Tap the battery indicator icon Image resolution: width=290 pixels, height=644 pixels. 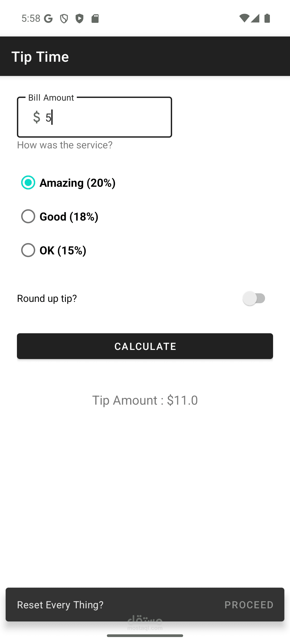tap(267, 18)
